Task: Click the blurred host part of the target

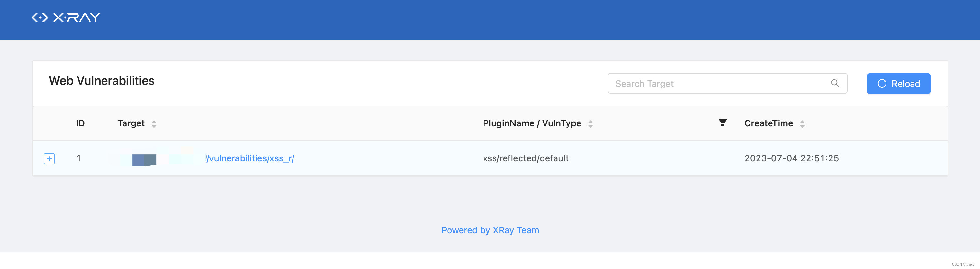Action: point(152,158)
